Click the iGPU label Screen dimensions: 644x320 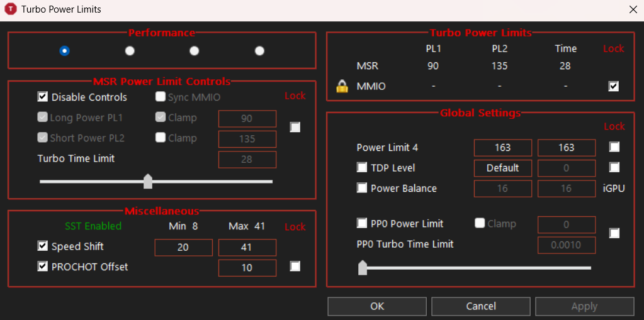coord(614,189)
